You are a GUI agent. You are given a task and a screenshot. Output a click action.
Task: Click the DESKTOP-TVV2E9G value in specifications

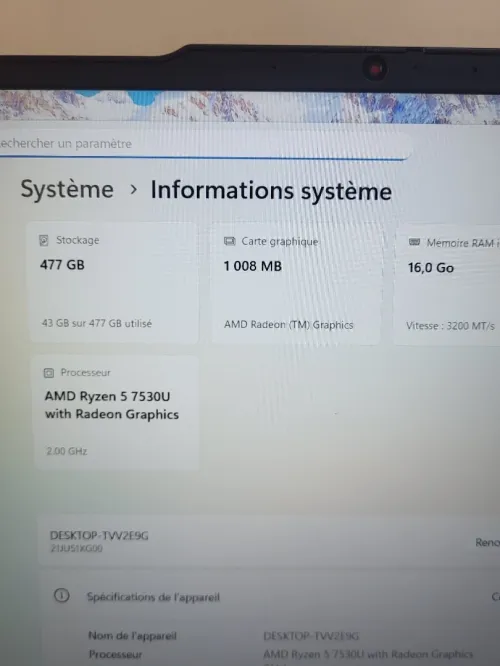pos(311,636)
